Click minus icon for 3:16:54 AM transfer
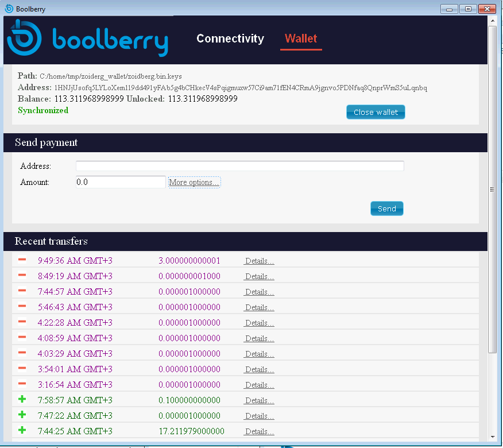 [x=22, y=384]
